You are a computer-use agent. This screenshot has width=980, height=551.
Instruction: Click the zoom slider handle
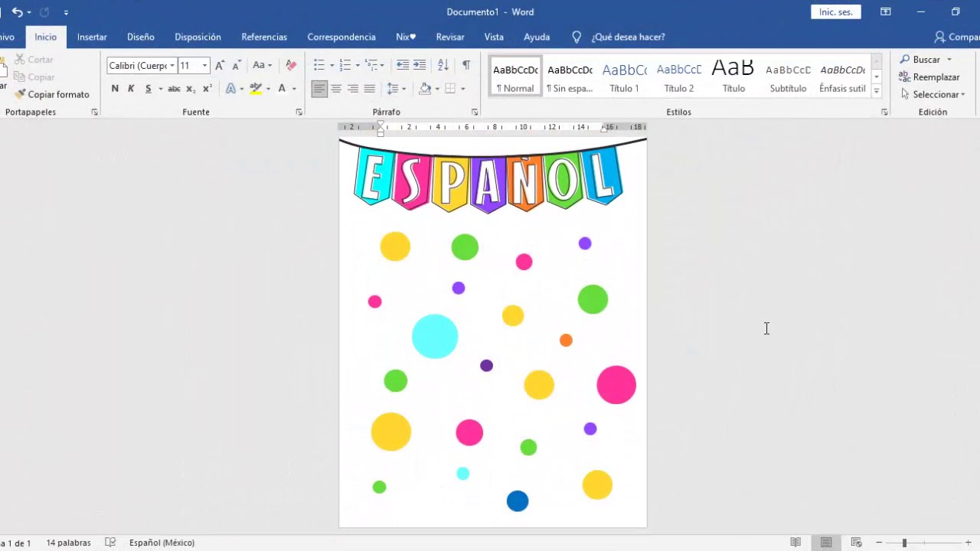pyautogui.click(x=904, y=543)
